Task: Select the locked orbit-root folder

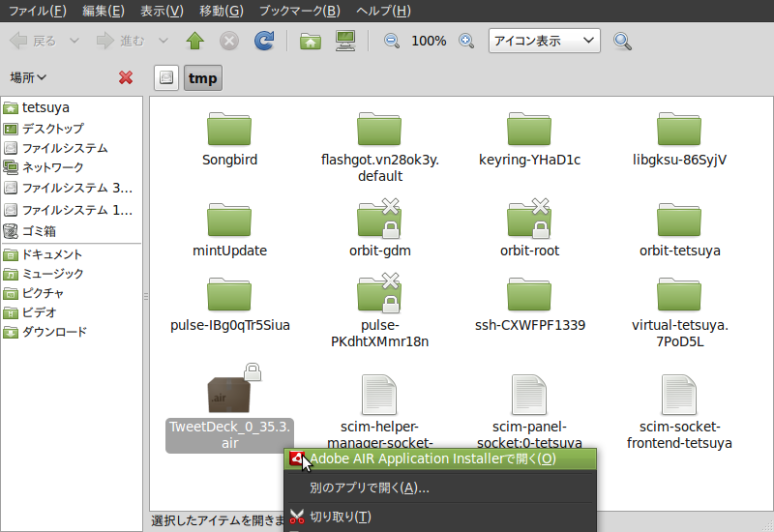Action: [x=529, y=228]
